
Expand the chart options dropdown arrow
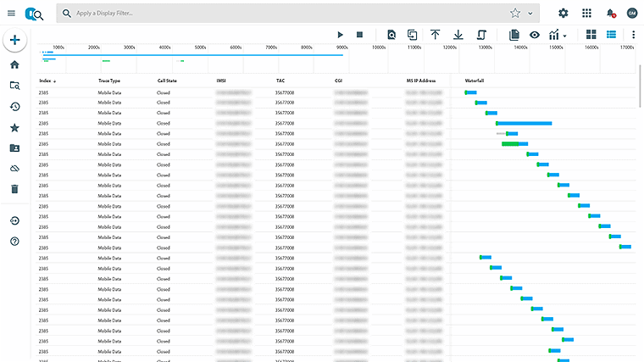tap(564, 36)
